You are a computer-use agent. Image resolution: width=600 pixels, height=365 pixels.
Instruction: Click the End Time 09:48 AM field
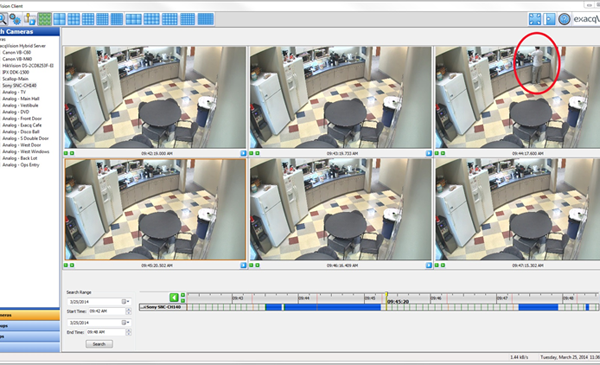(x=106, y=332)
